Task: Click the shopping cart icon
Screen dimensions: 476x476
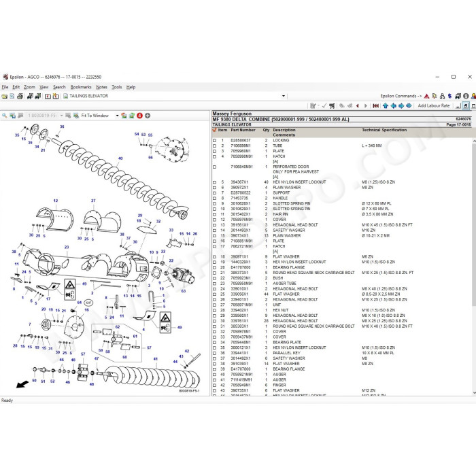Action: coord(332,106)
